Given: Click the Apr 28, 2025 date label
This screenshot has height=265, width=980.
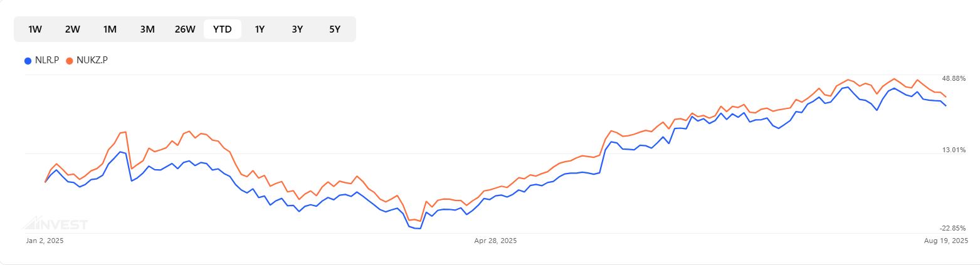Looking at the screenshot, I should (x=495, y=241).
